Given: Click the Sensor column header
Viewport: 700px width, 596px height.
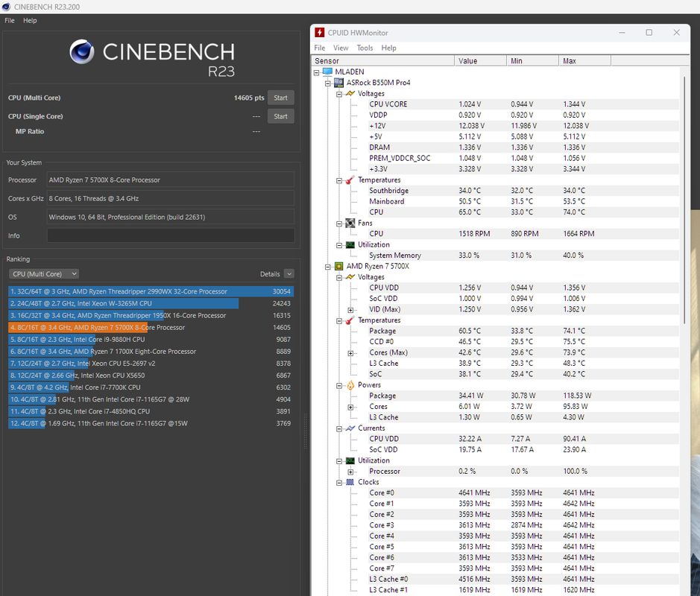Looking at the screenshot, I should click(382, 60).
